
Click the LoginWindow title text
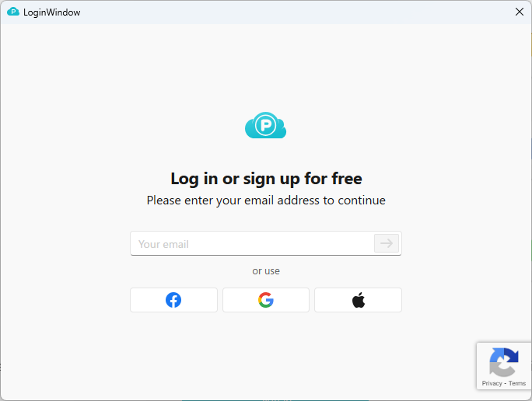[52, 12]
